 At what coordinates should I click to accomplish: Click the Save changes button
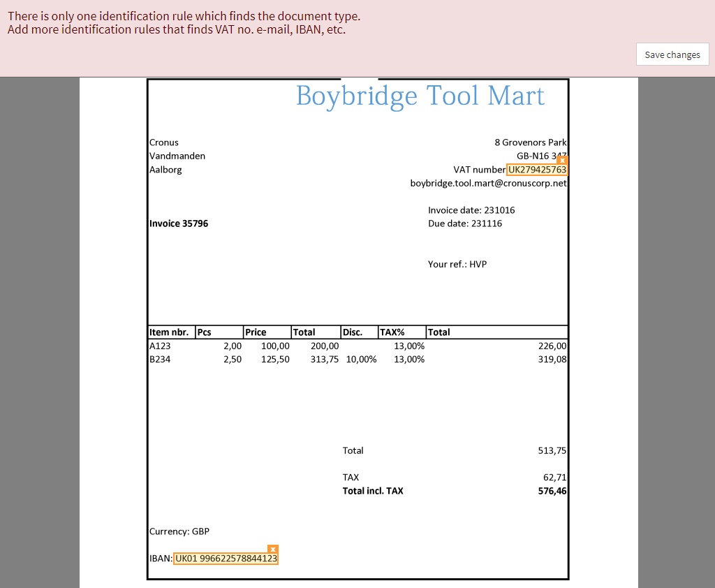point(672,54)
